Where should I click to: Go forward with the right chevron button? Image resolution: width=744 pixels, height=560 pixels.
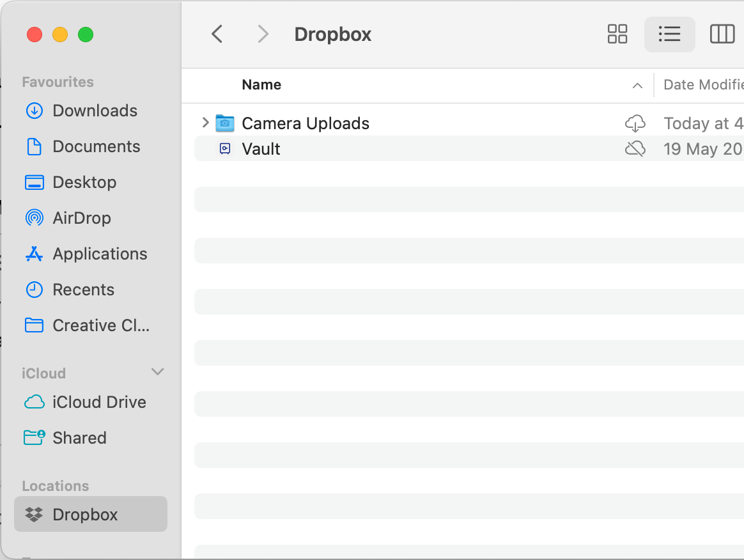point(263,34)
